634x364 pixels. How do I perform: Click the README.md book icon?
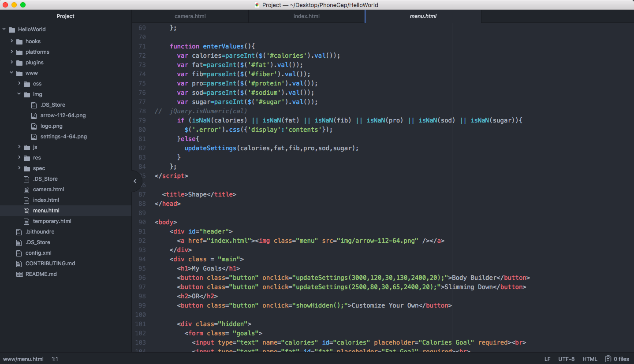pyautogui.click(x=19, y=274)
